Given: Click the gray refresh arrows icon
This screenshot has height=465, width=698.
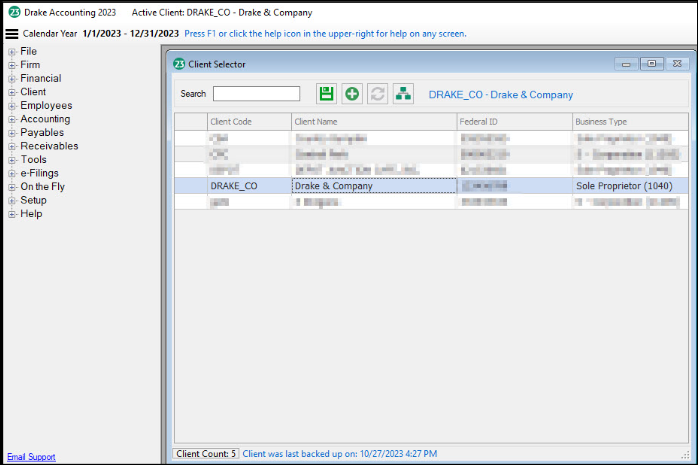Looking at the screenshot, I should click(378, 94).
